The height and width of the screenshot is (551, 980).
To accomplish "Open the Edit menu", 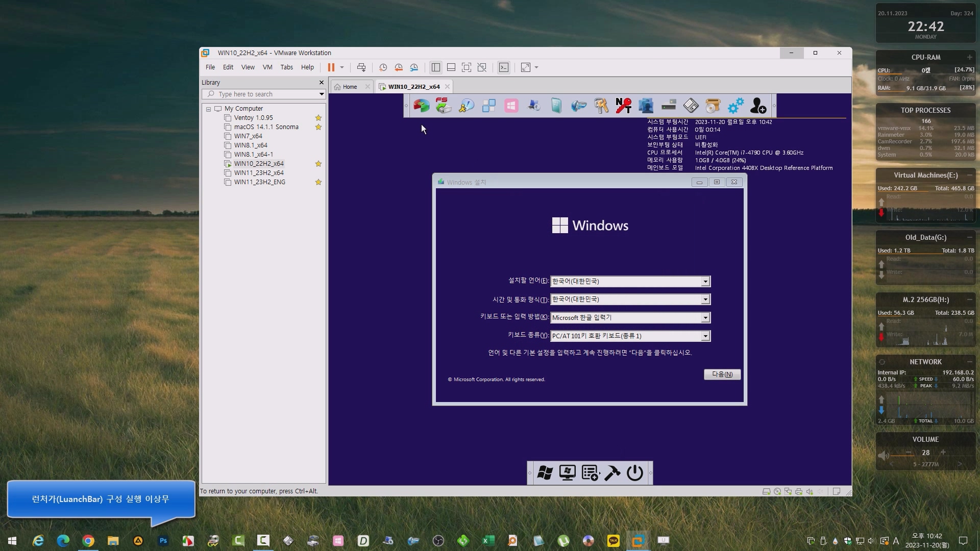I will coord(228,67).
